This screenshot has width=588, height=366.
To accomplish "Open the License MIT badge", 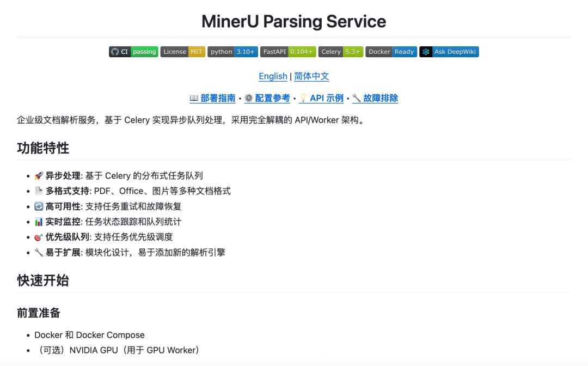I will [x=182, y=52].
